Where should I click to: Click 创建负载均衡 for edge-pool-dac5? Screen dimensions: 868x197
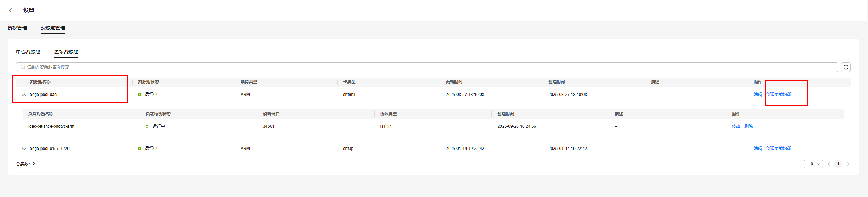point(778,95)
